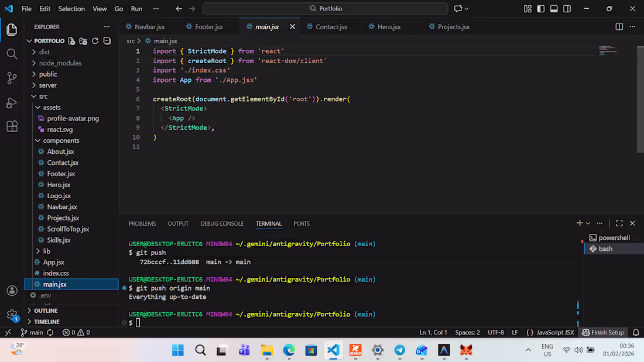Toggle the Primary Side Bar visibility
This screenshot has width=644, height=362.
(x=540, y=9)
